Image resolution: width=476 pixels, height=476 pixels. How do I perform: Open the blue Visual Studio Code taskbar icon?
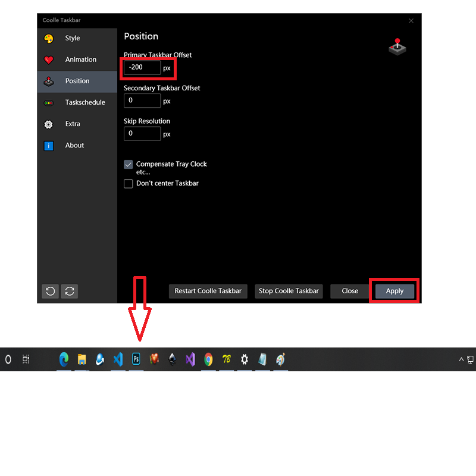tap(118, 359)
